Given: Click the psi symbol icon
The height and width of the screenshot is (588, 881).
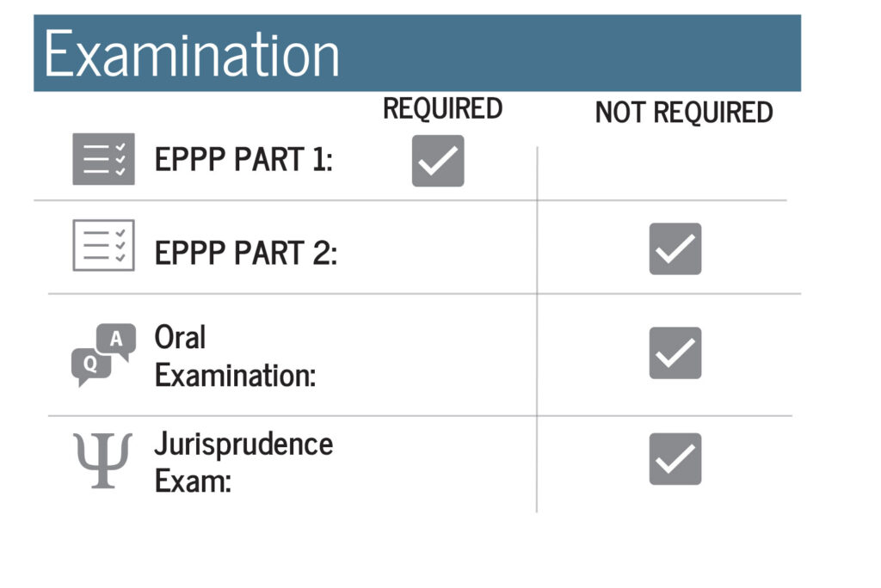Looking at the screenshot, I should [x=103, y=461].
